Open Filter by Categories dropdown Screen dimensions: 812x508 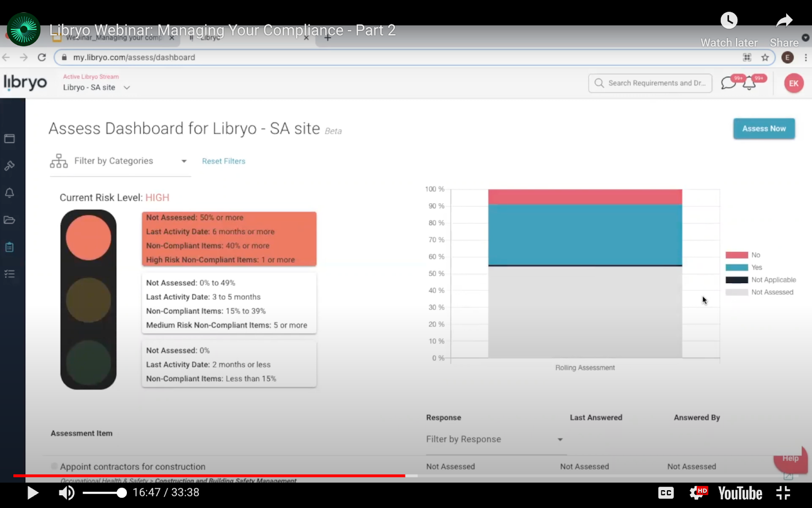[120, 162]
